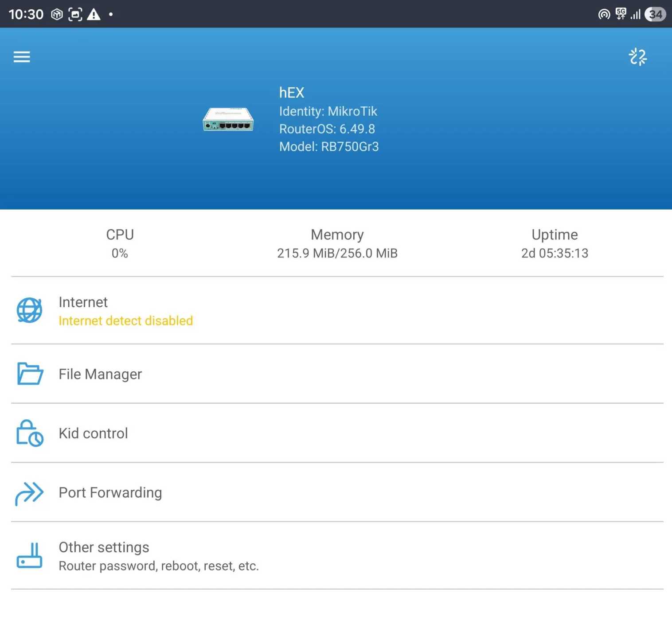Tap 'Router password, reboot, reset, etc.' subtitle
Image resolution: width=672 pixels, height=636 pixels.
159,566
